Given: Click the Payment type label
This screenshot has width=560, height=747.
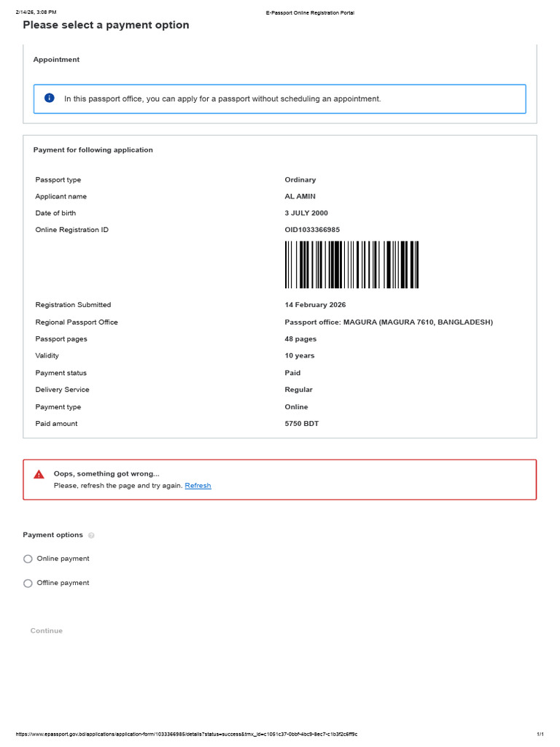Looking at the screenshot, I should (58, 407).
